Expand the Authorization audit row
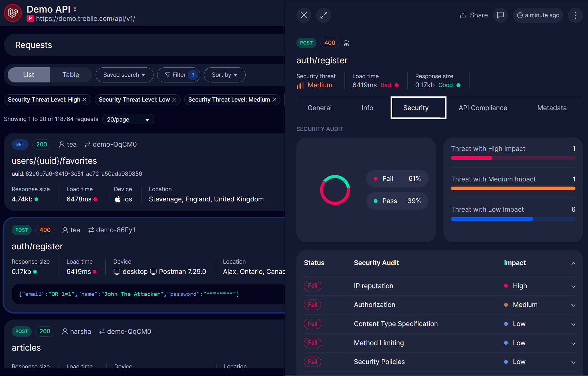588x376 pixels. pos(573,305)
